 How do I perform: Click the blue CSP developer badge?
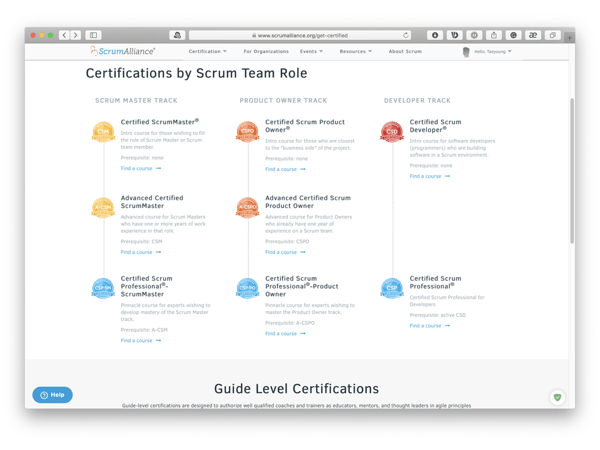[391, 289]
